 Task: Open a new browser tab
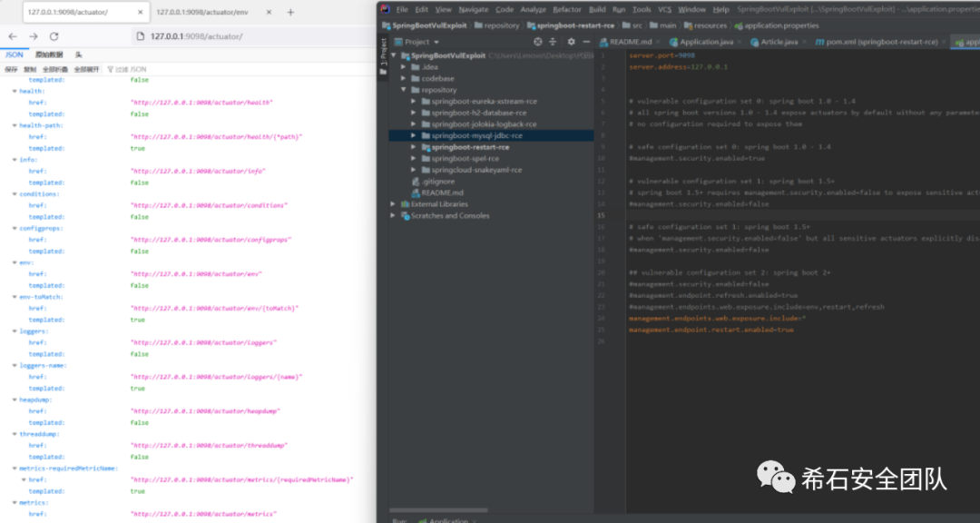coord(290,12)
